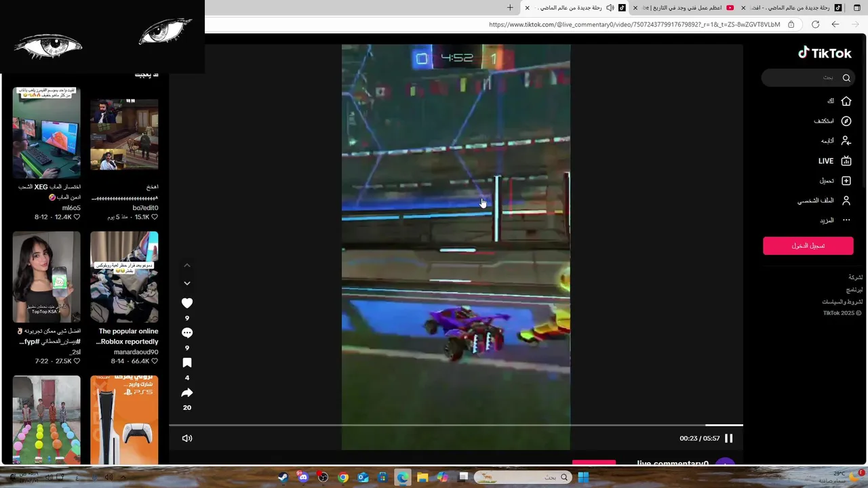
Task: Click the browser address bar URL
Action: point(634,24)
